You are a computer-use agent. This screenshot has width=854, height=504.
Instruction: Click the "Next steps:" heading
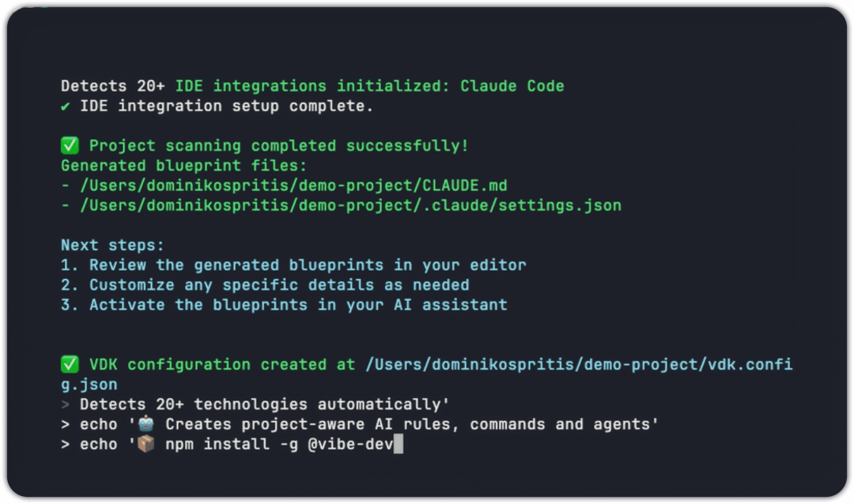(112, 245)
